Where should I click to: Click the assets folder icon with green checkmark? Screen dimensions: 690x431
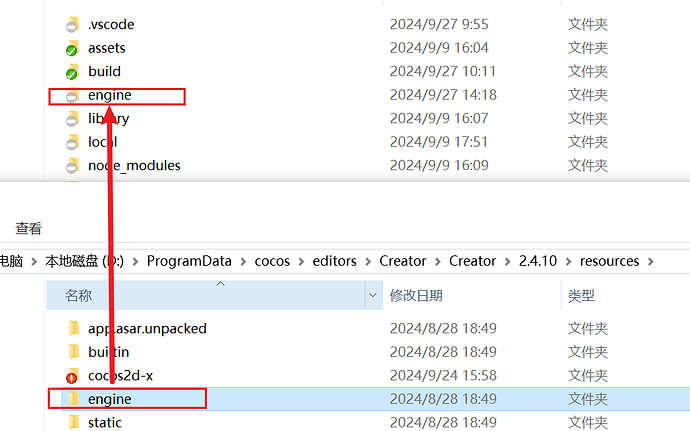[x=72, y=48]
